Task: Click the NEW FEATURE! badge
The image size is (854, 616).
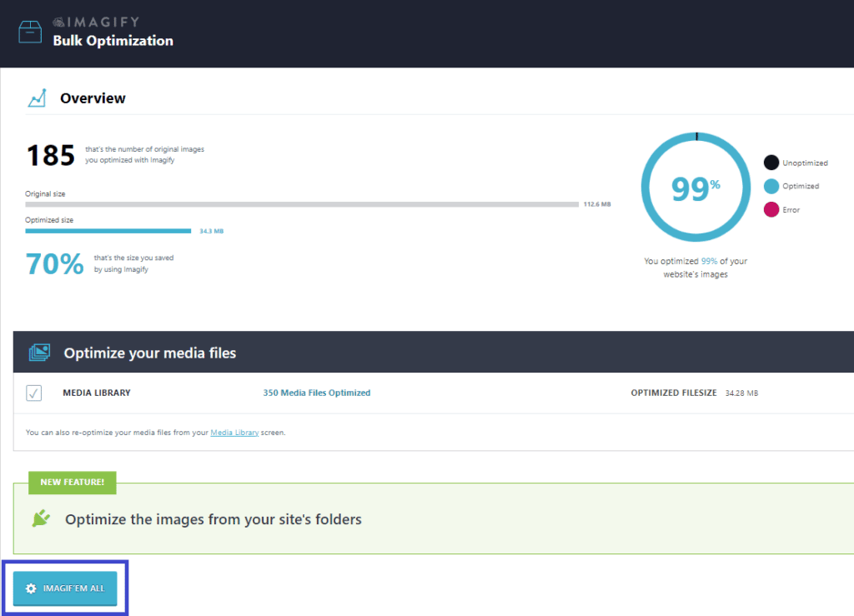Action: tap(73, 483)
